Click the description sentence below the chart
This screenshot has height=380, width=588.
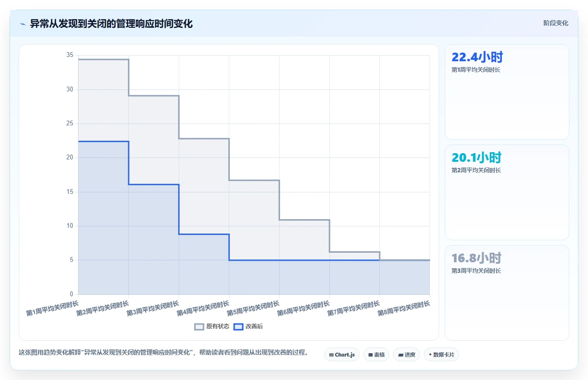pyautogui.click(x=163, y=353)
